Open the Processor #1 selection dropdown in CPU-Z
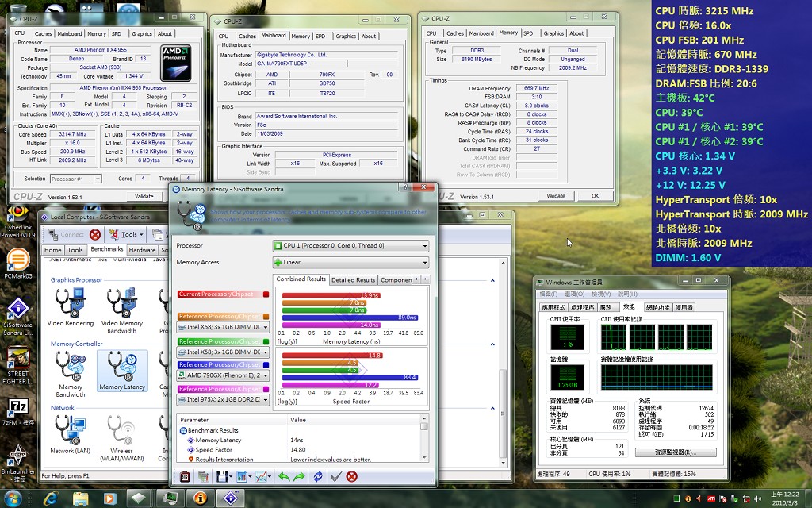Viewport: 812px width, 508px height. [75, 179]
